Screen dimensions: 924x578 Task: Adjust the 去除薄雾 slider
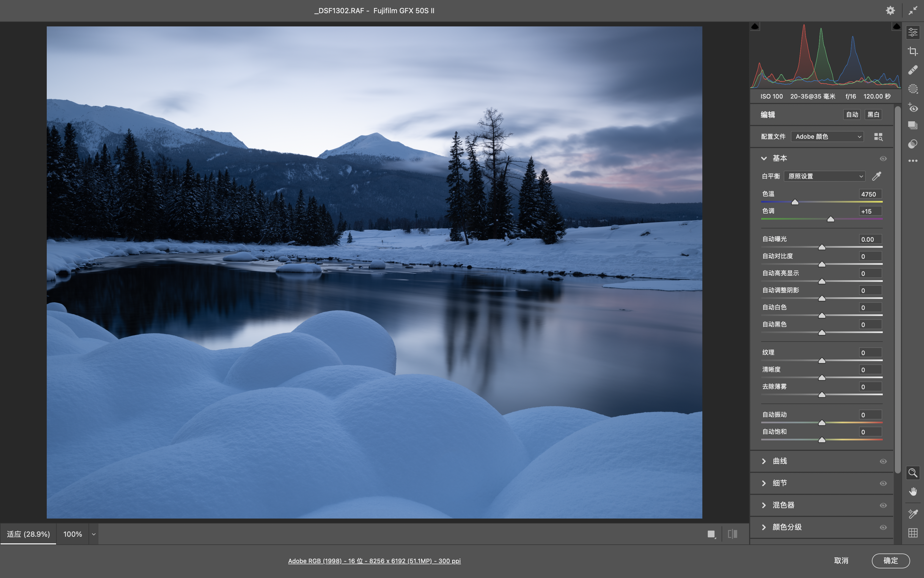pyautogui.click(x=822, y=394)
